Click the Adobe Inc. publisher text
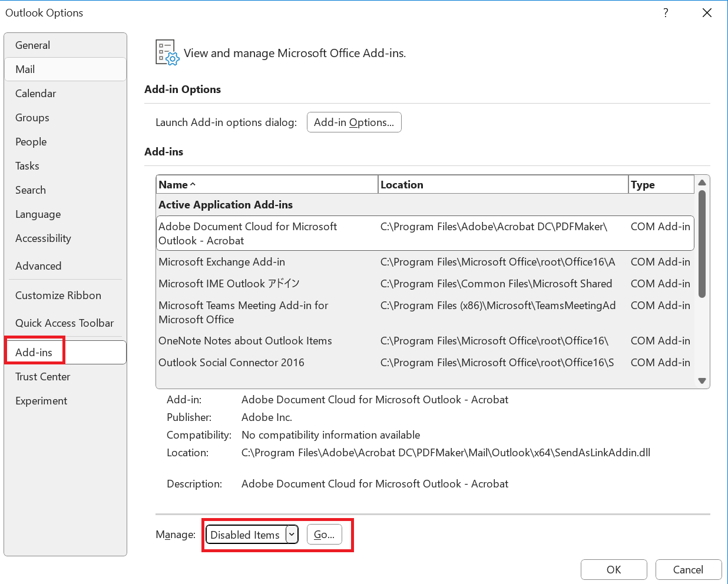This screenshot has height=584, width=728. 267,417
